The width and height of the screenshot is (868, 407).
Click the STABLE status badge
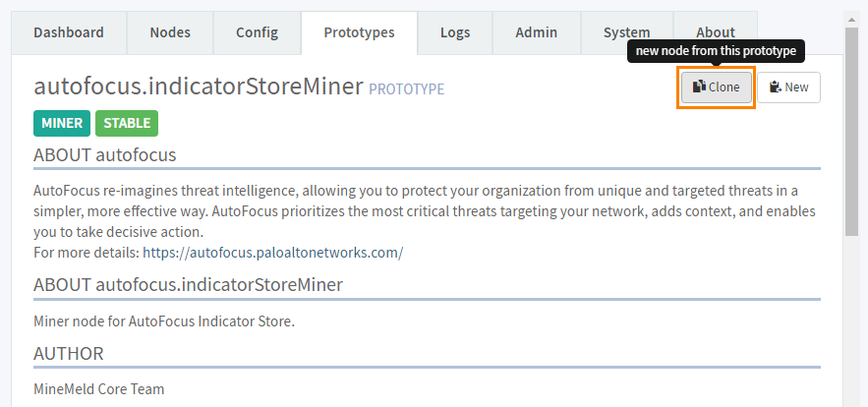tap(127, 124)
